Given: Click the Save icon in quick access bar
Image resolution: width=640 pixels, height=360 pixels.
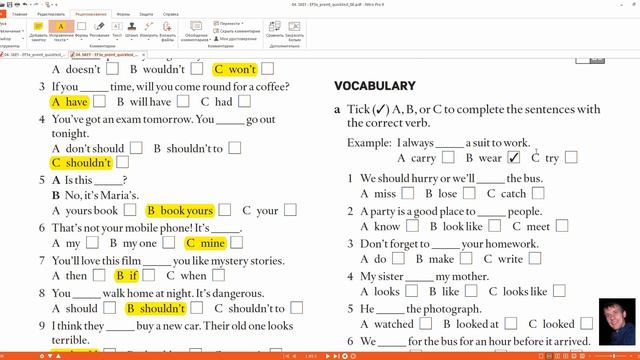Looking at the screenshot, I should click(x=9, y=4).
